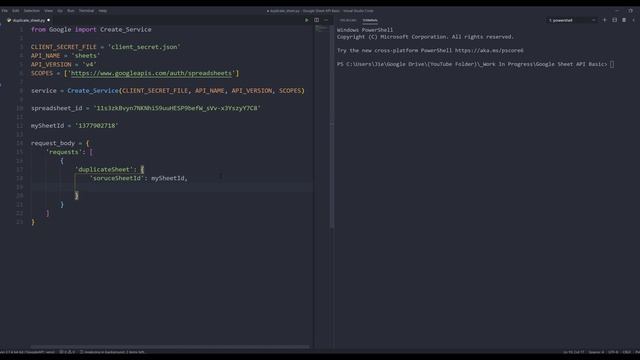Image resolution: width=640 pixels, height=360 pixels.
Task: Click the 'v4' API_VERSION value
Action: tap(89, 64)
